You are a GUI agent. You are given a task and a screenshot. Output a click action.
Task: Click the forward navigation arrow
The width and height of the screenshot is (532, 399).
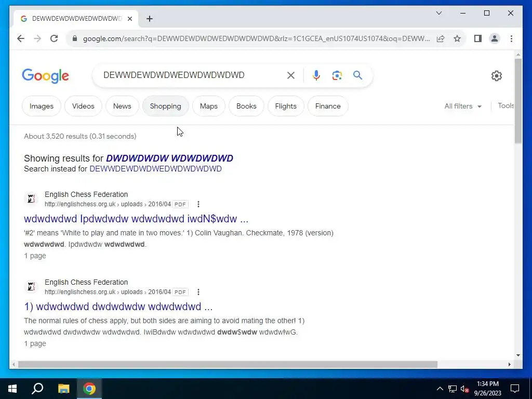tap(37, 38)
